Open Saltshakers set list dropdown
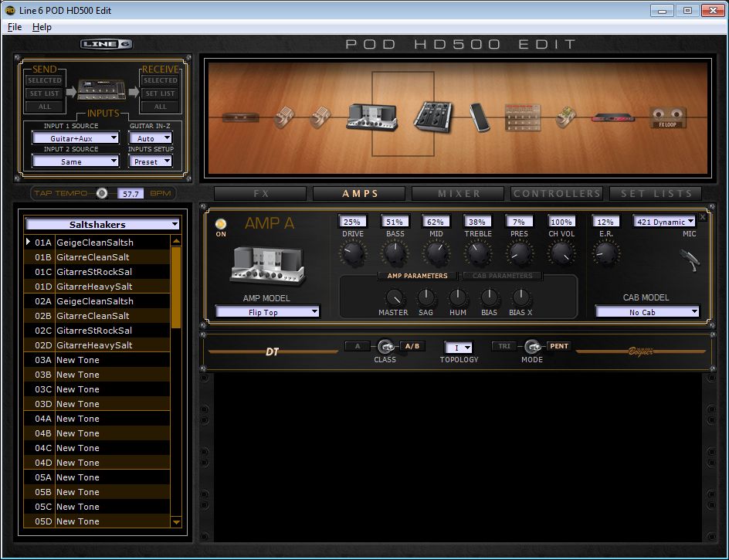Image resolution: width=729 pixels, height=560 pixels. click(x=102, y=224)
